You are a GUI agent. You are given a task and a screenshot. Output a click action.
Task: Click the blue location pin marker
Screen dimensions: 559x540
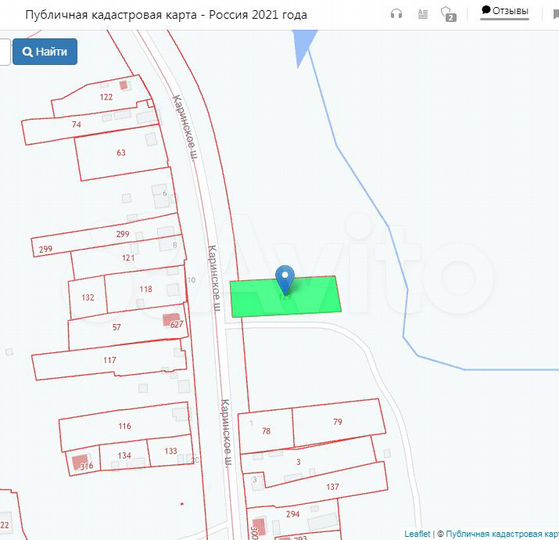pos(285,279)
